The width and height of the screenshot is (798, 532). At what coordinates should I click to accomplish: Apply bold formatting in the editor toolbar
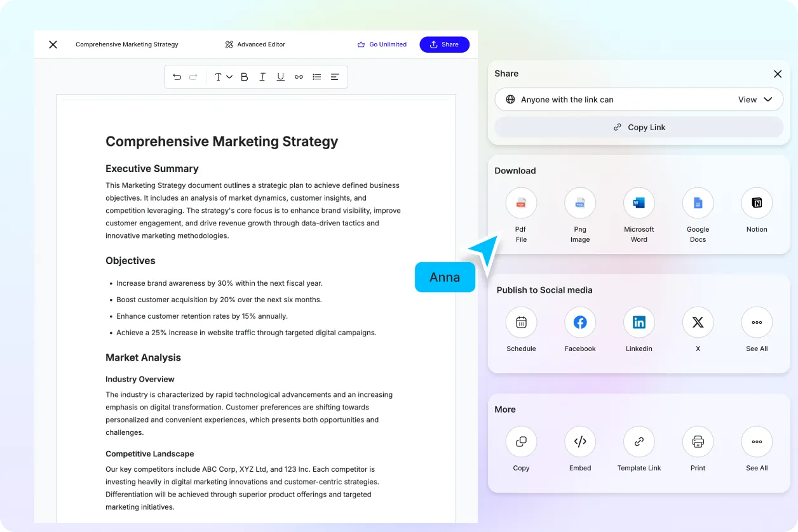coord(244,76)
